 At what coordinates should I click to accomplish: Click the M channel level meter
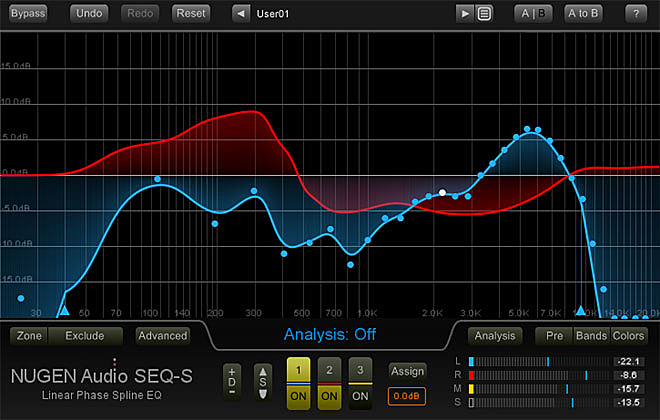(539, 389)
